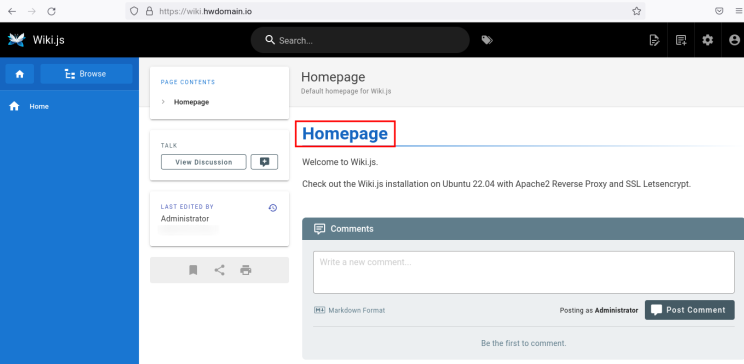This screenshot has width=744, height=364.
Task: Jump to Homepage in page contents
Action: (191, 102)
